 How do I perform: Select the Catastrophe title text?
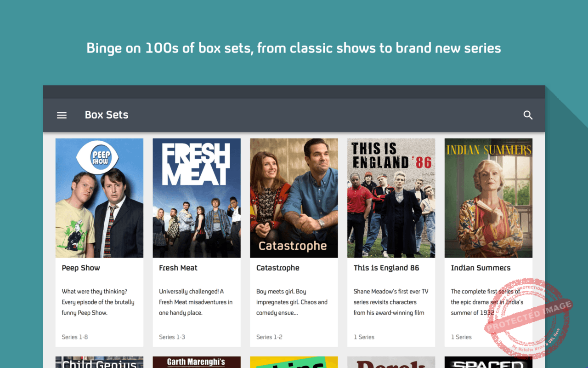[x=278, y=268]
